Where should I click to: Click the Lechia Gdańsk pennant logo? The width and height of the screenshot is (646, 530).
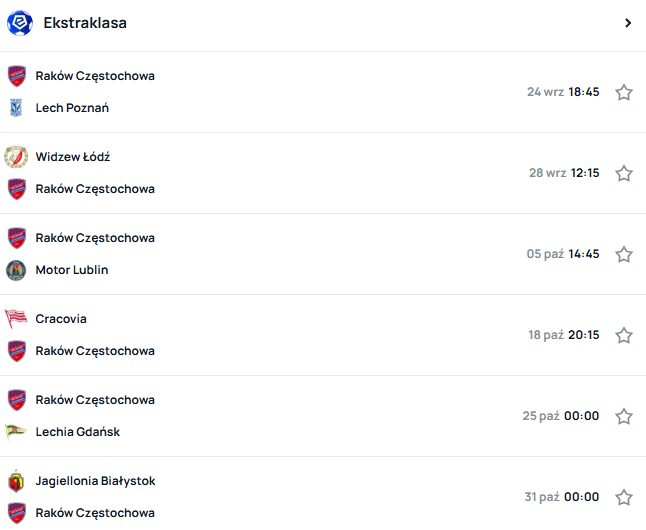pos(16,432)
